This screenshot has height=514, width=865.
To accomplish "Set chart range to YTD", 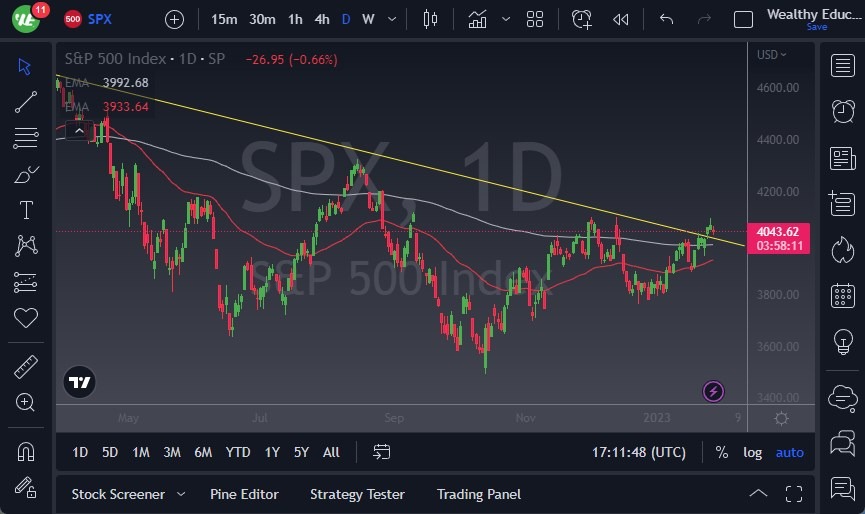I will [x=238, y=452].
